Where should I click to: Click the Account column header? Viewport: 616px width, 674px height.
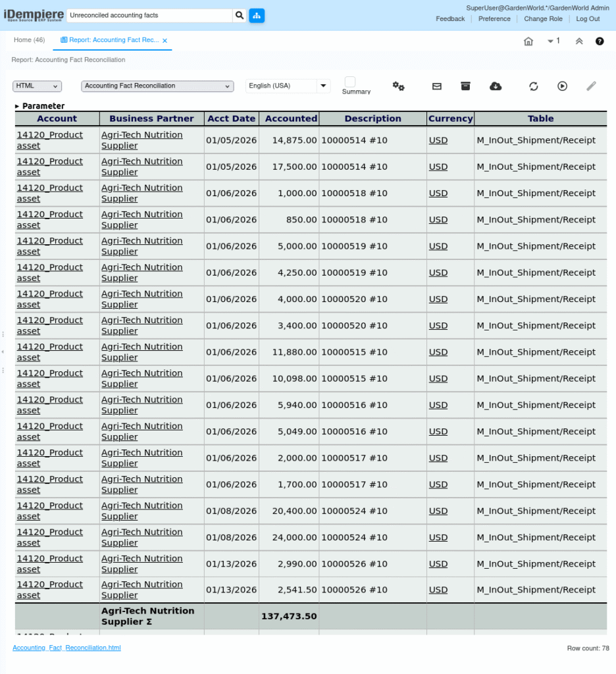(x=57, y=118)
